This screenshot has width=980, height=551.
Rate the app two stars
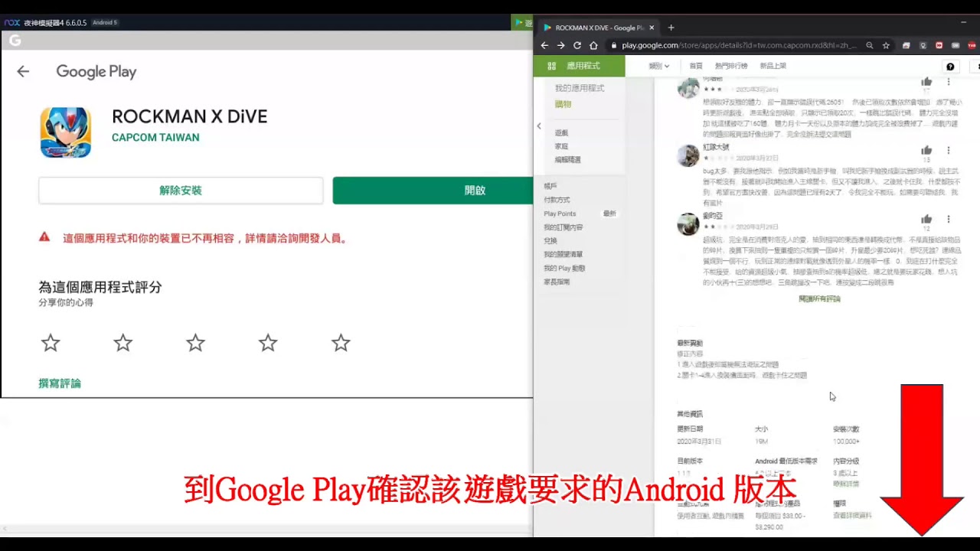[122, 343]
